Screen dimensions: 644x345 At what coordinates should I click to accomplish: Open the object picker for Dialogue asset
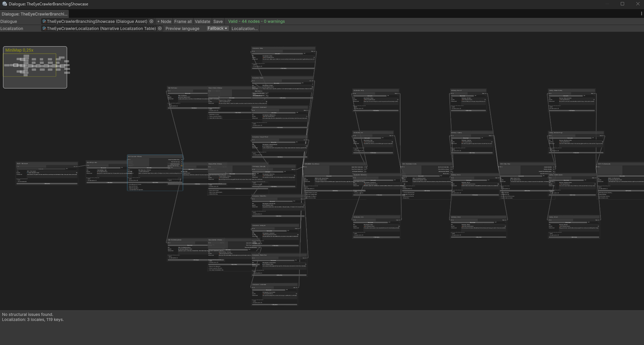(x=151, y=21)
